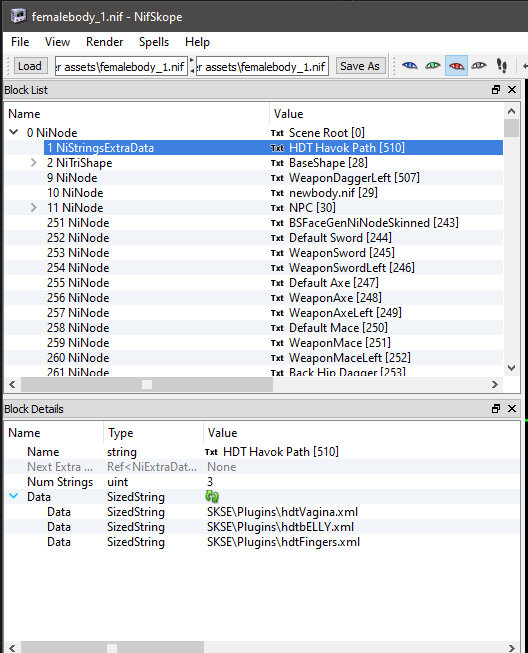Open the Help menu
Viewport: 528px width, 653px height.
pyautogui.click(x=197, y=42)
